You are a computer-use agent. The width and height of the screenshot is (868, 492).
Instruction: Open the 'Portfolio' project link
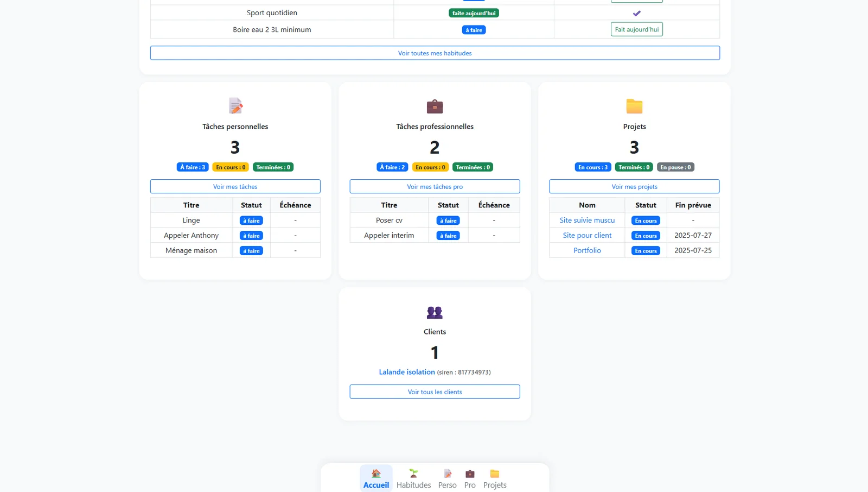(587, 250)
